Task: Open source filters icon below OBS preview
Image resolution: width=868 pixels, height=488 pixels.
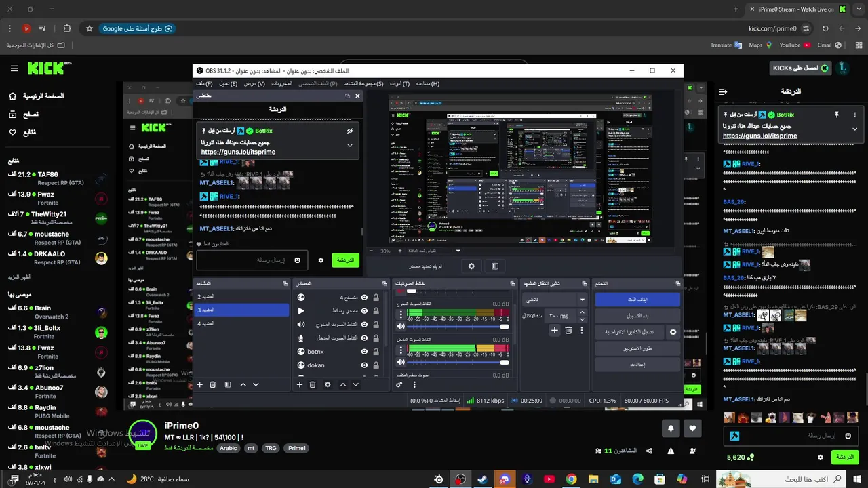Action: tap(495, 266)
